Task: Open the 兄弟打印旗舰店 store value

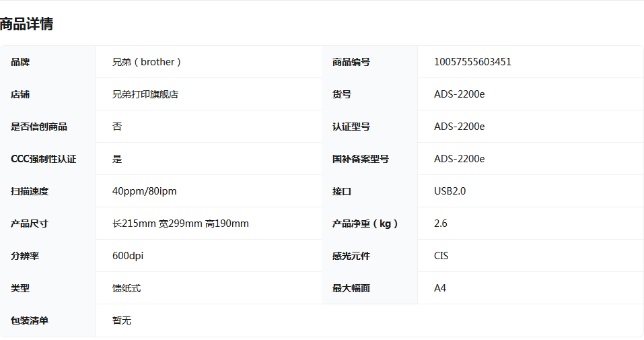Action: point(145,94)
